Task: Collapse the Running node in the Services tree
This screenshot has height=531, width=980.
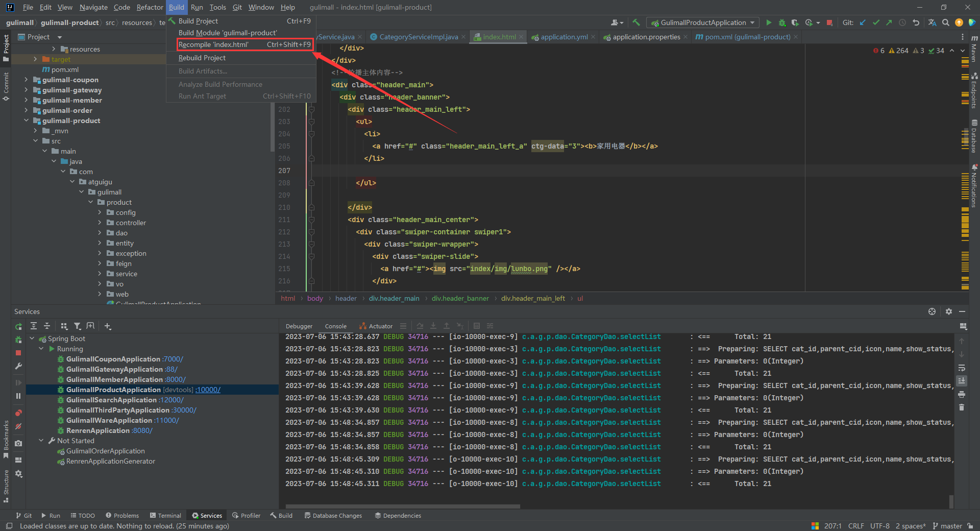Action: pos(41,349)
